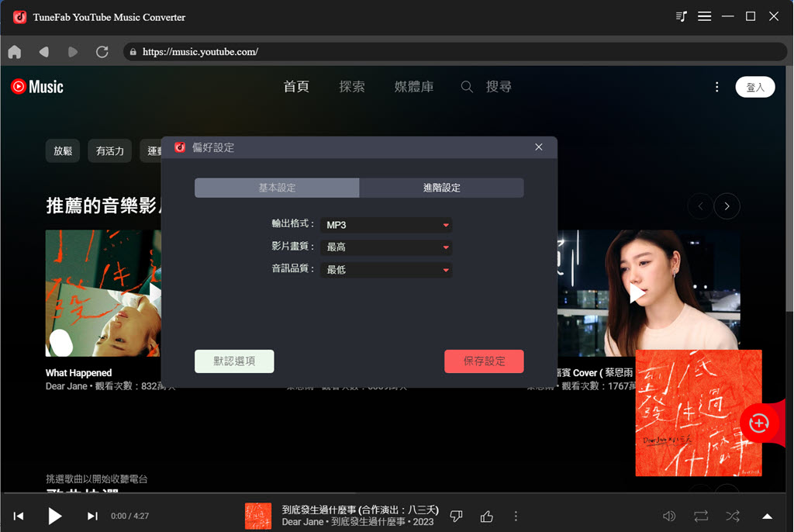Switch to the 基本設定 tab
794x532 pixels.
pyautogui.click(x=277, y=188)
